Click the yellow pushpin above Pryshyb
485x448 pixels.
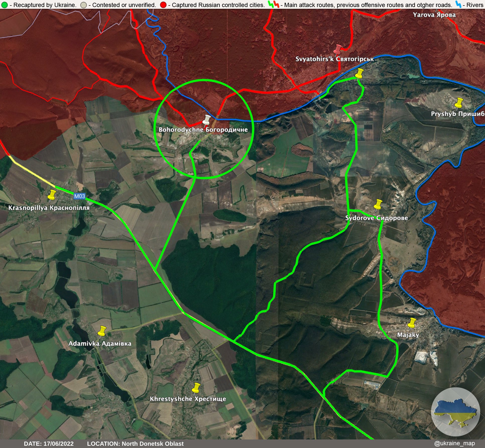(x=459, y=103)
